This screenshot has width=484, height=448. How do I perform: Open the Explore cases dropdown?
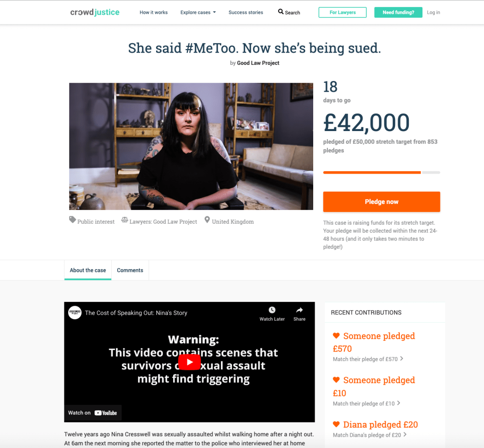pyautogui.click(x=198, y=12)
